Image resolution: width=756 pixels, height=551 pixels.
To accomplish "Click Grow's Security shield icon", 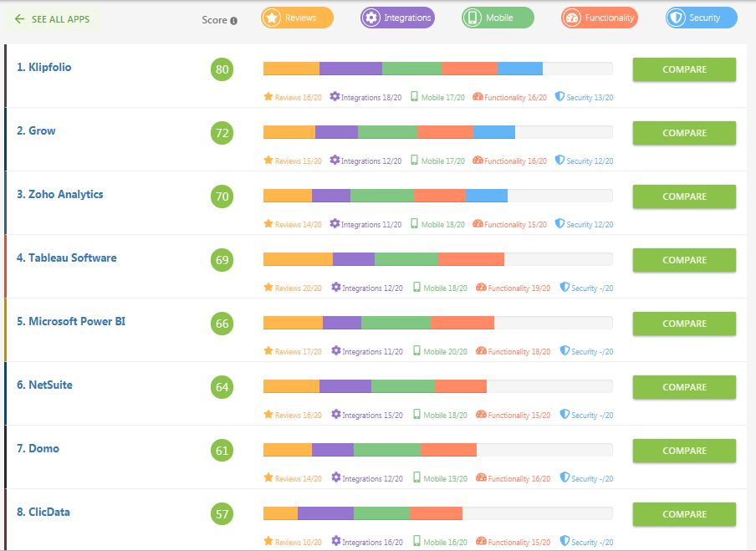I will coord(559,160).
